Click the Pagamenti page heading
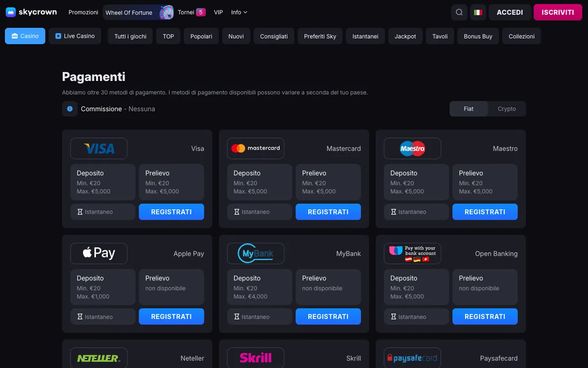Image resolution: width=588 pixels, height=368 pixels. [x=94, y=77]
